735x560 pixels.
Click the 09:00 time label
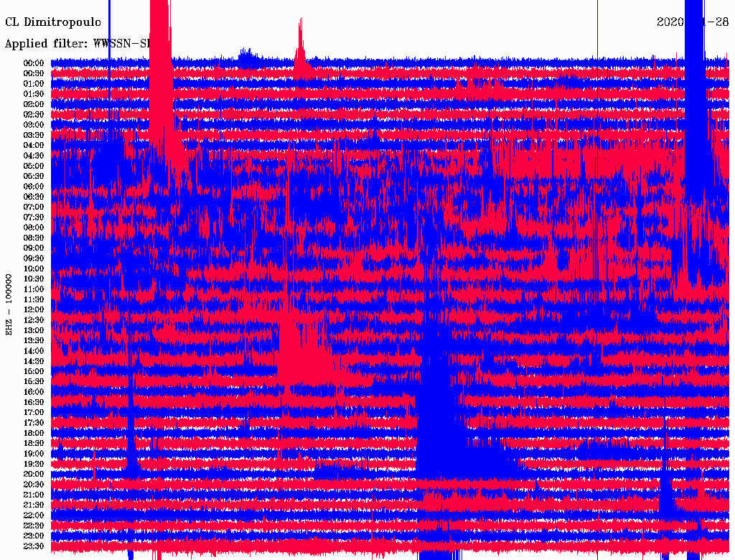pos(34,248)
